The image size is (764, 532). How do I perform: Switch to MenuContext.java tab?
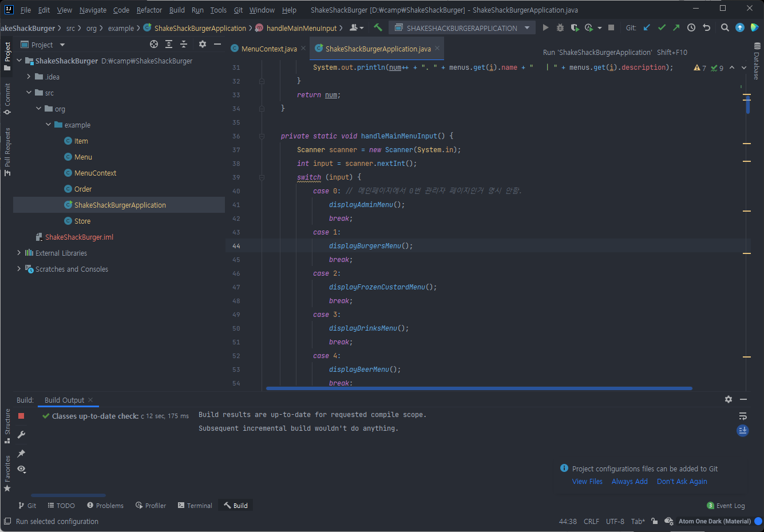click(269, 49)
